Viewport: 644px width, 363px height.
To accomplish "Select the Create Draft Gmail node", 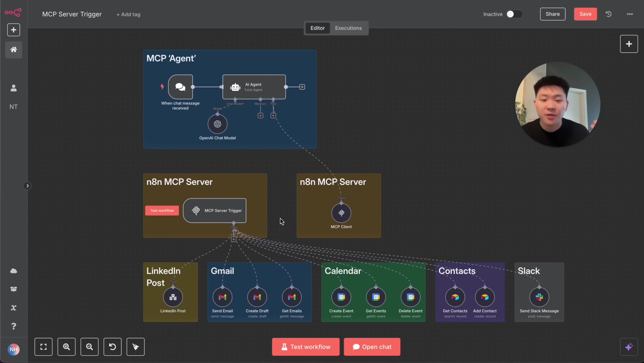I will [x=257, y=297].
